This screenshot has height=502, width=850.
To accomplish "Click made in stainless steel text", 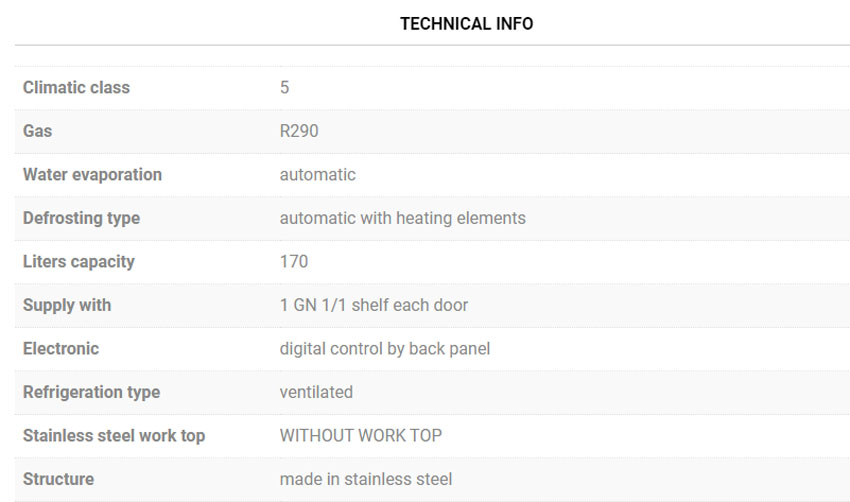I will 365,479.
